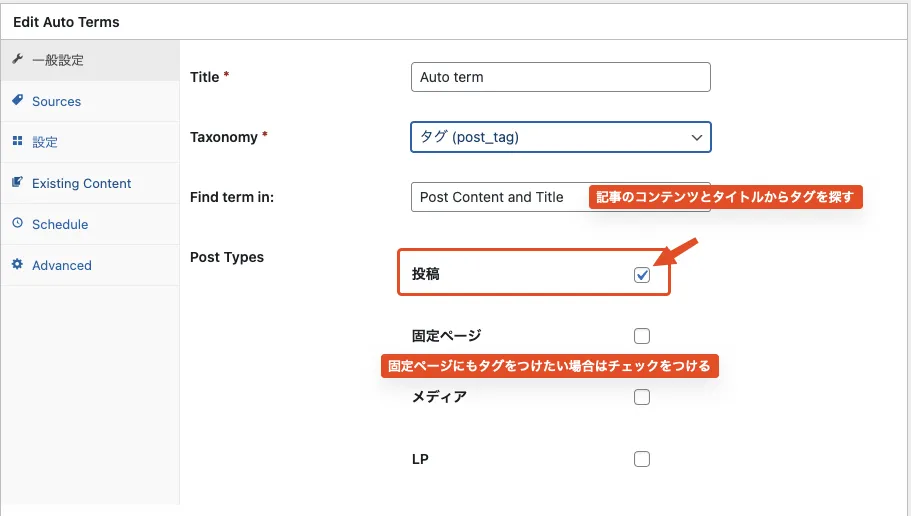Click the 投稿 post type label

coord(425,274)
